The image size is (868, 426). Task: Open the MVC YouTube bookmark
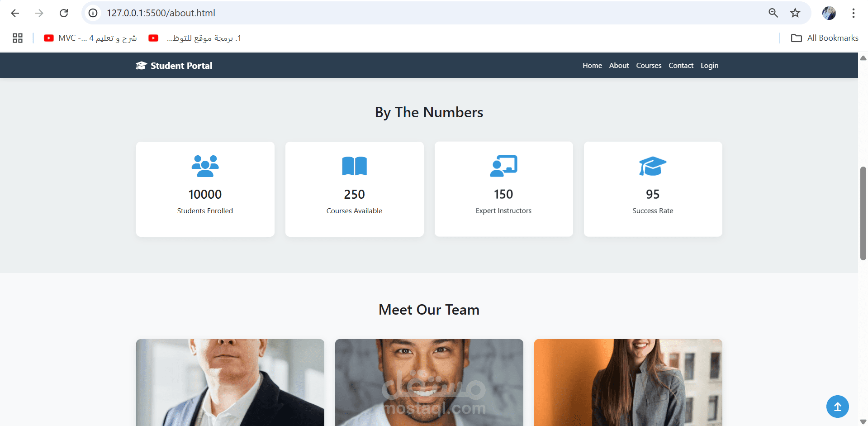pyautogui.click(x=90, y=38)
